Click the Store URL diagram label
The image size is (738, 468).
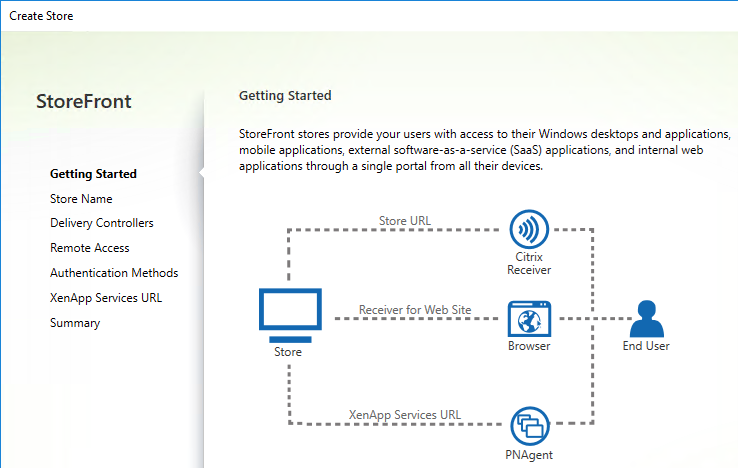(405, 221)
